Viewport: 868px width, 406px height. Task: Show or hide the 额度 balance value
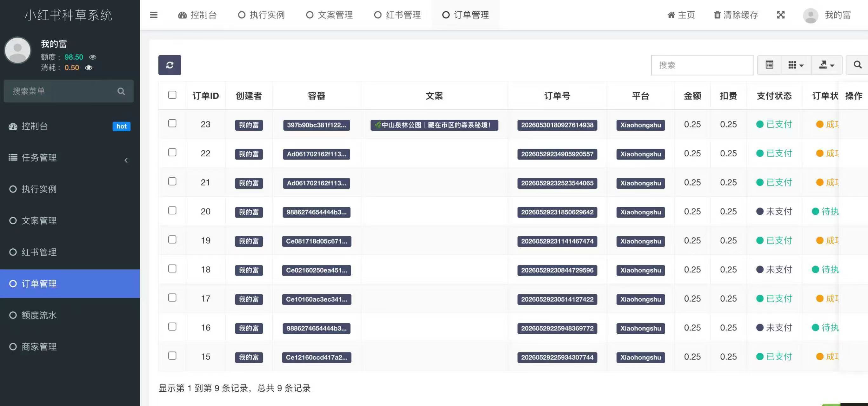pos(93,57)
